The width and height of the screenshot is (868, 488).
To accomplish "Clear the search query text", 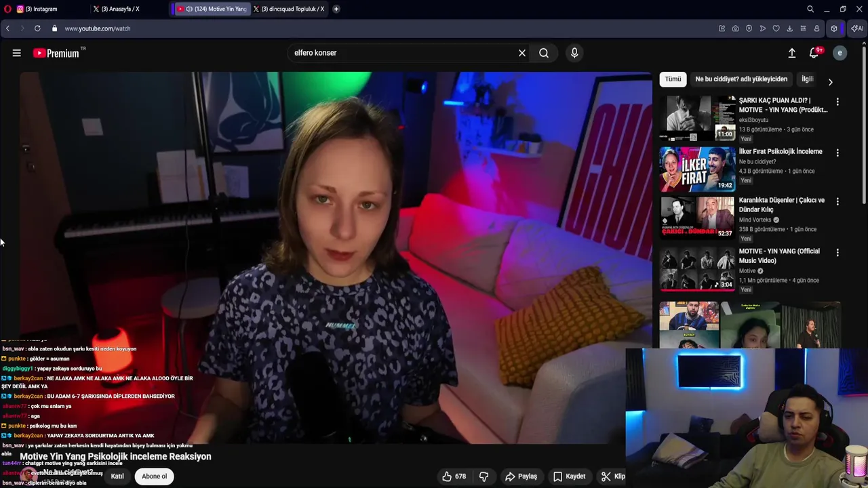I will (x=522, y=53).
